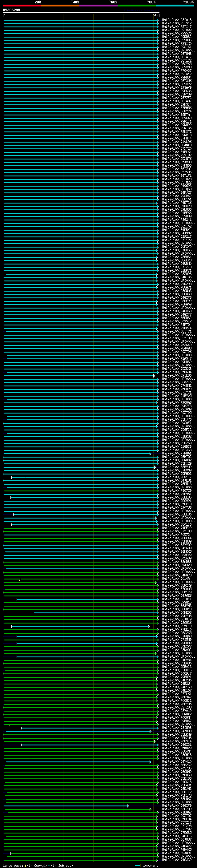Click the short cyan bar for UniRef100_Q4GXF9
This screenshot has width=197, height=868.
click(x=67, y=806)
